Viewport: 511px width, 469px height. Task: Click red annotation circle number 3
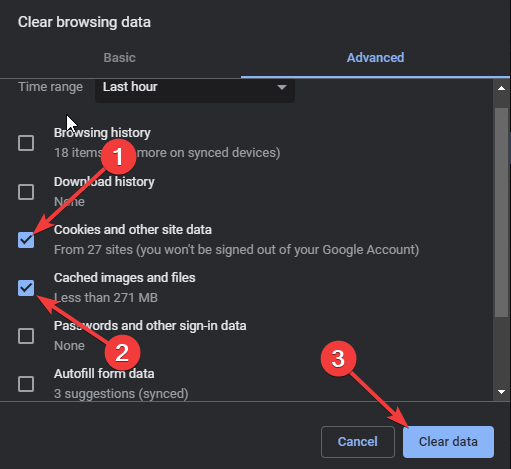tap(338, 359)
